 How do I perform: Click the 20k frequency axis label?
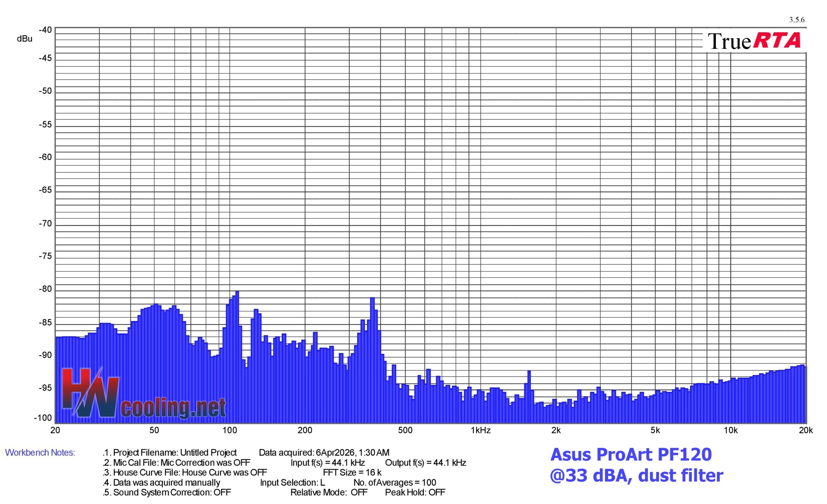click(806, 431)
